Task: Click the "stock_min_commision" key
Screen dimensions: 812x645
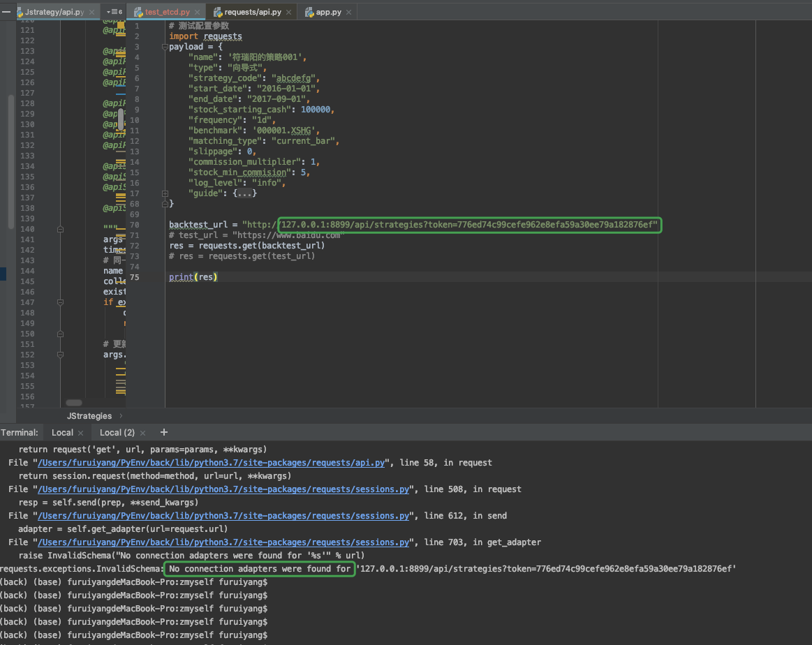Action: pos(239,172)
